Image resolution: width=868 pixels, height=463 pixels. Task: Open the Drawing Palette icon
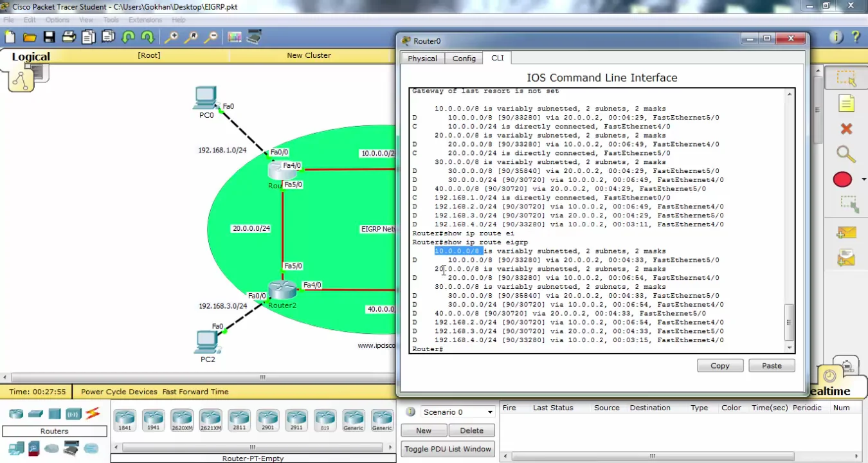coord(235,37)
